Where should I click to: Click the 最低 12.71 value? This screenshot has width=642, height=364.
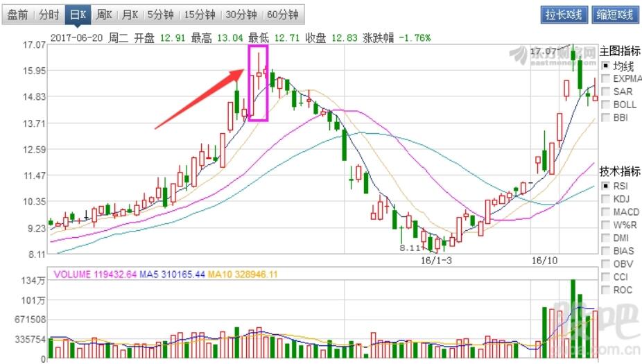pos(287,38)
